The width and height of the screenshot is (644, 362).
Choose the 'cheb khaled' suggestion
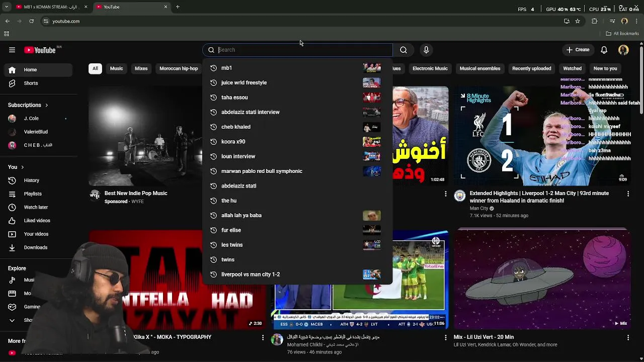coord(297,127)
